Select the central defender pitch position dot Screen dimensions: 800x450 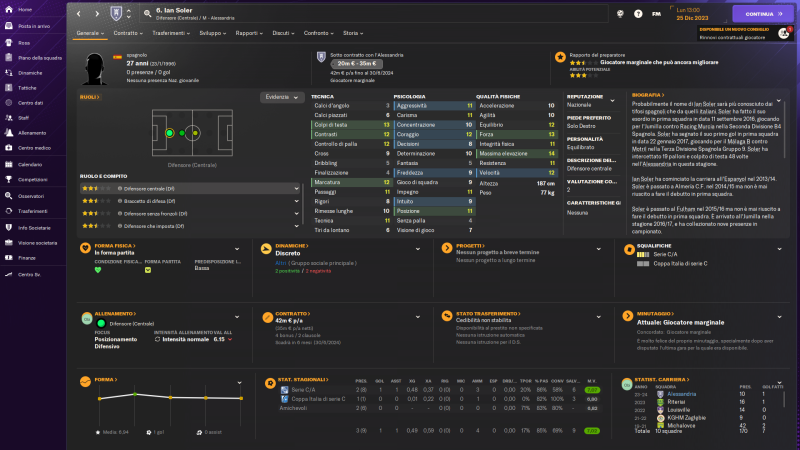point(169,133)
